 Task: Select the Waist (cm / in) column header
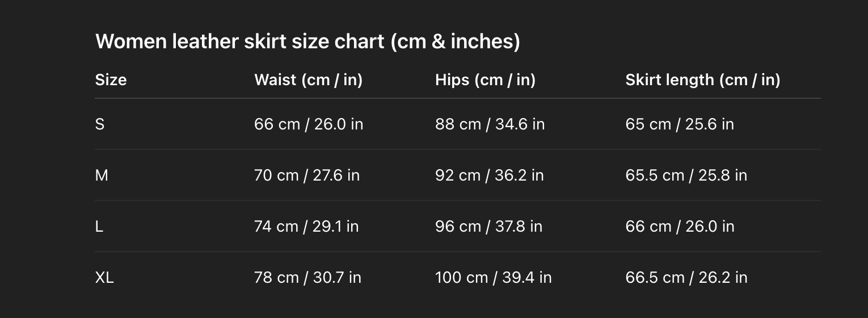tap(308, 80)
